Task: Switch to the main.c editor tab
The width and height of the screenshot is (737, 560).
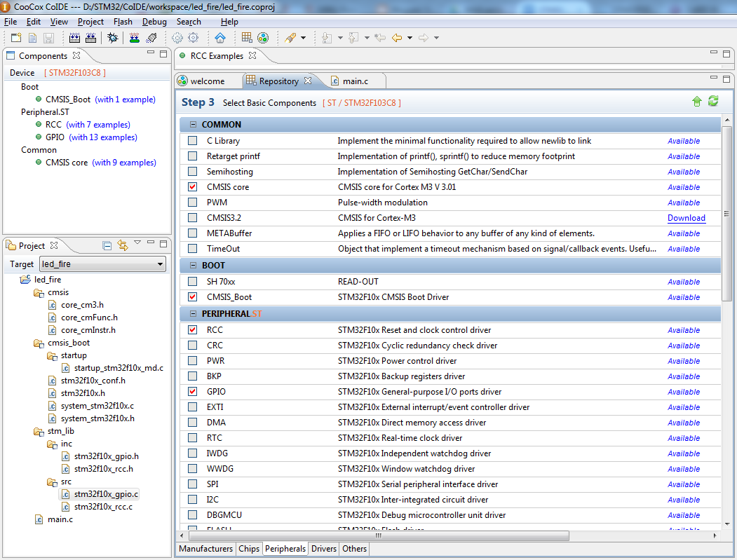Action: tap(355, 81)
